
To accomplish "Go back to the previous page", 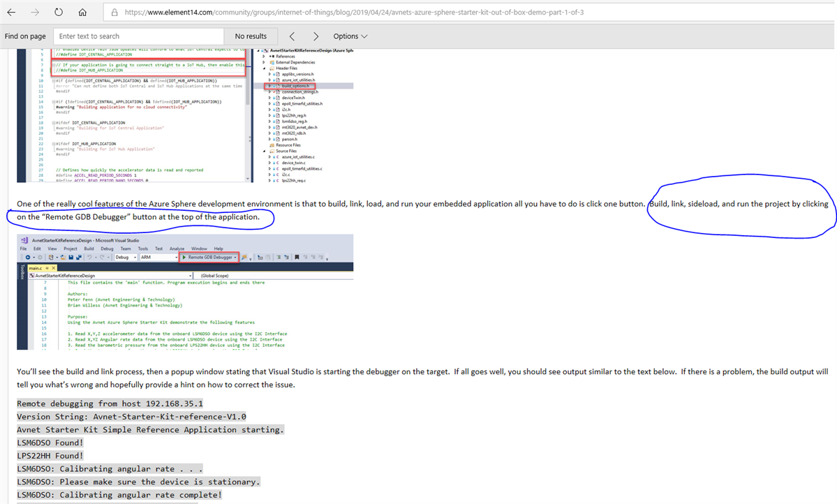I will point(11,12).
